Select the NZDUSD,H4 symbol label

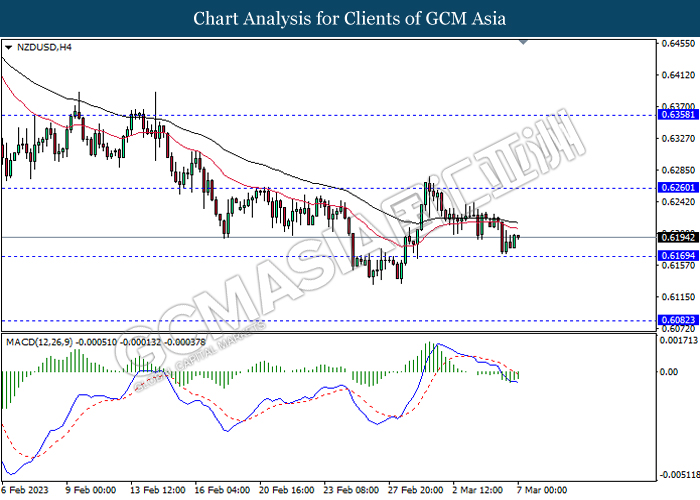click(x=44, y=47)
